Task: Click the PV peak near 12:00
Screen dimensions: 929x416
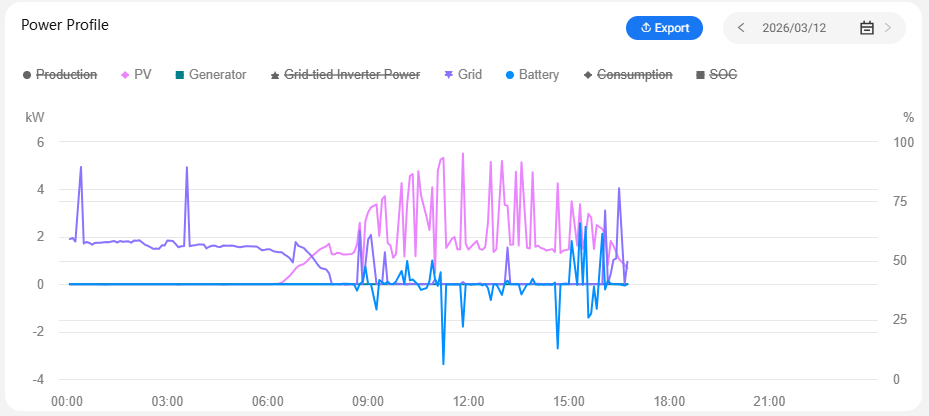Action: point(463,154)
